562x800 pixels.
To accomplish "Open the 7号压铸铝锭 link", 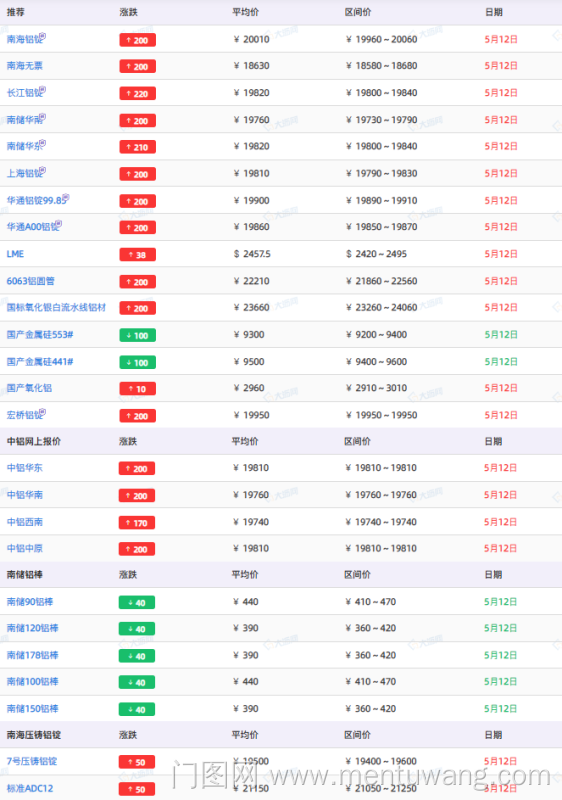I will (x=32, y=761).
